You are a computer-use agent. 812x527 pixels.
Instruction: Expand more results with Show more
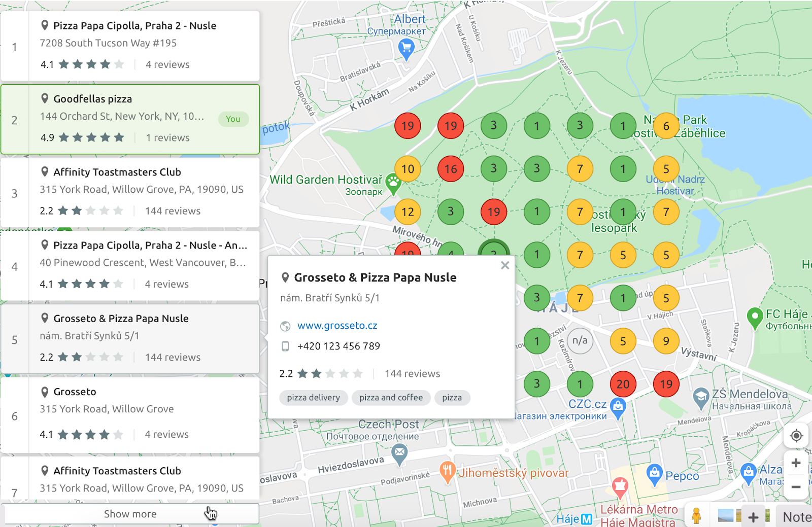click(x=130, y=514)
